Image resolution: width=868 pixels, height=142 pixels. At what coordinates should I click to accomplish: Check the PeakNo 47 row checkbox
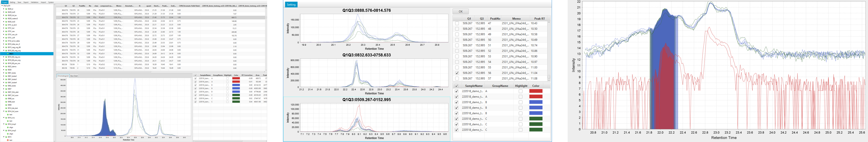click(x=457, y=23)
